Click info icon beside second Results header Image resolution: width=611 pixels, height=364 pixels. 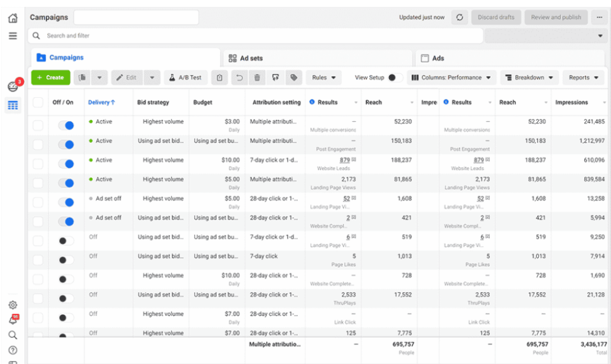pos(446,102)
